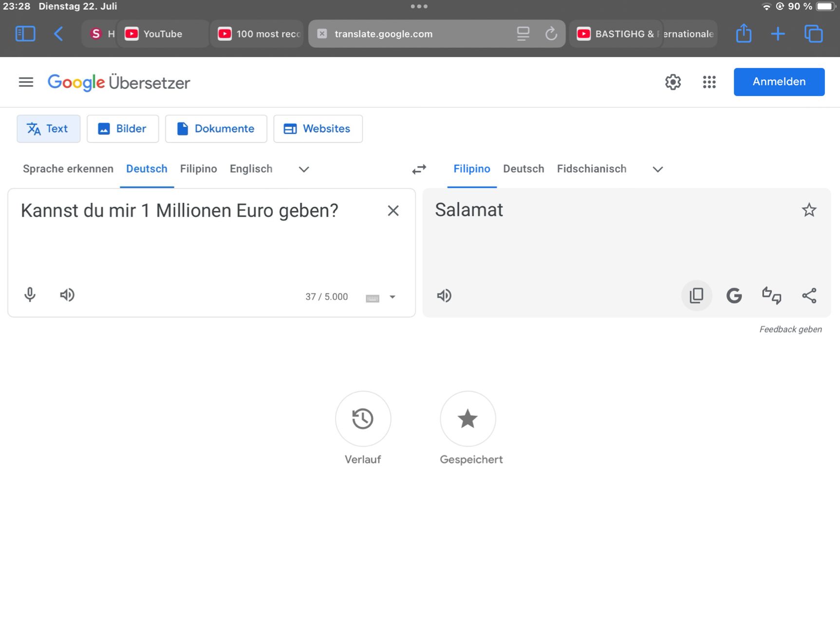Viewport: 840px width, 619px height.
Task: Expand the source language list chevron
Action: coord(304,169)
